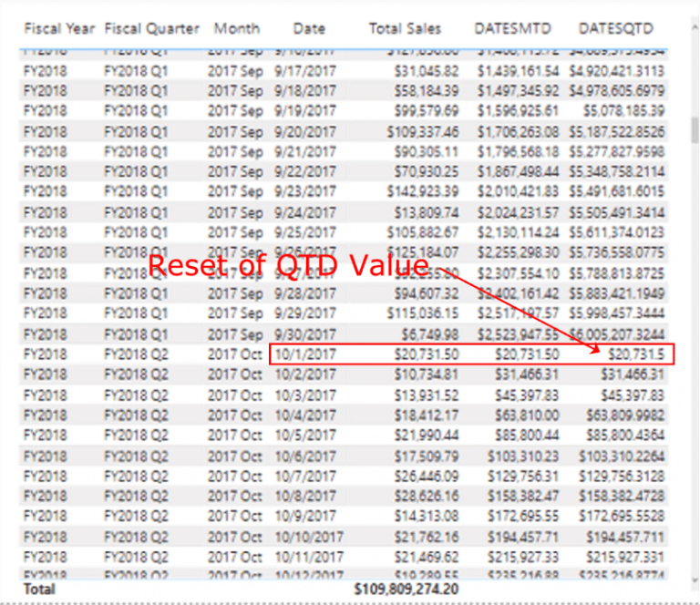The height and width of the screenshot is (605, 700).
Task: Click the Date column header
Action: coord(309,28)
